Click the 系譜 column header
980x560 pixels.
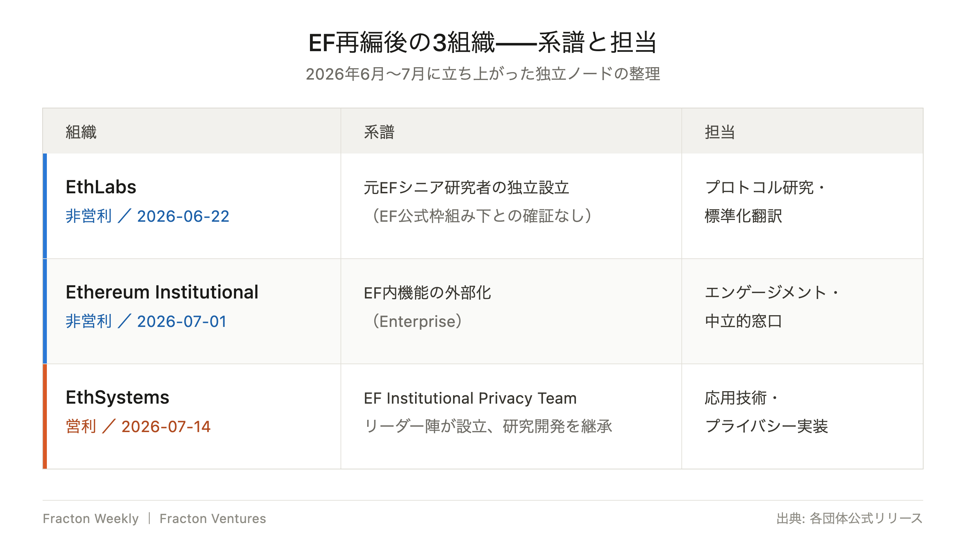coord(379,132)
